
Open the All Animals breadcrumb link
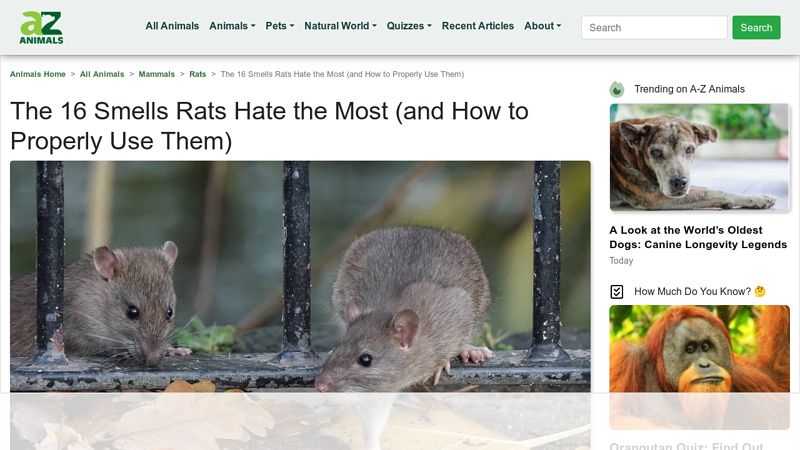pyautogui.click(x=102, y=74)
